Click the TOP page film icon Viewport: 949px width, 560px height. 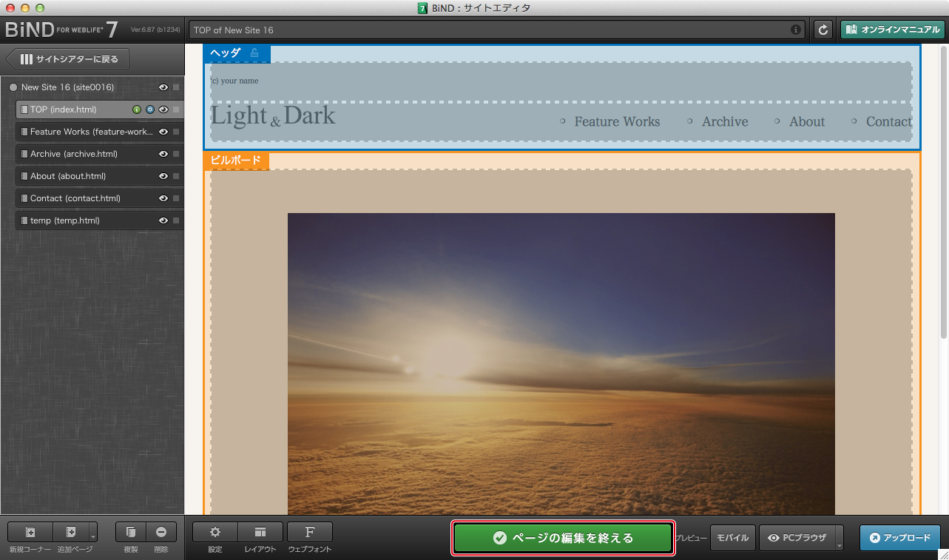click(24, 109)
